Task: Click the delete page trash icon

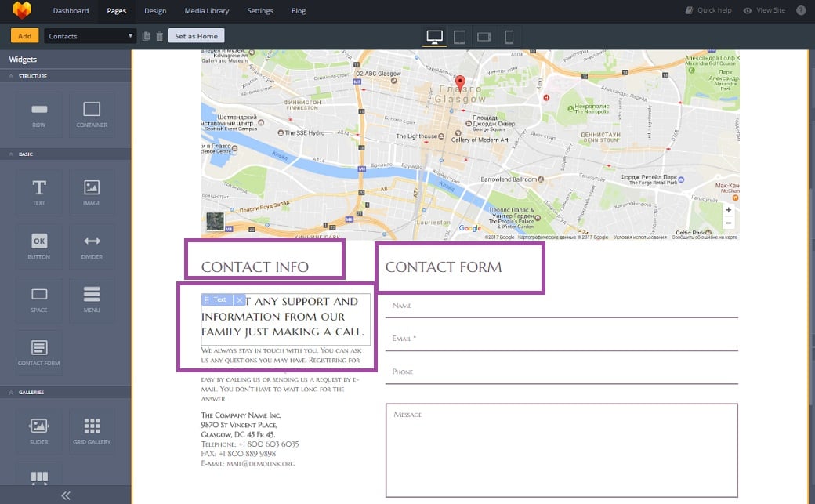Action: point(160,36)
